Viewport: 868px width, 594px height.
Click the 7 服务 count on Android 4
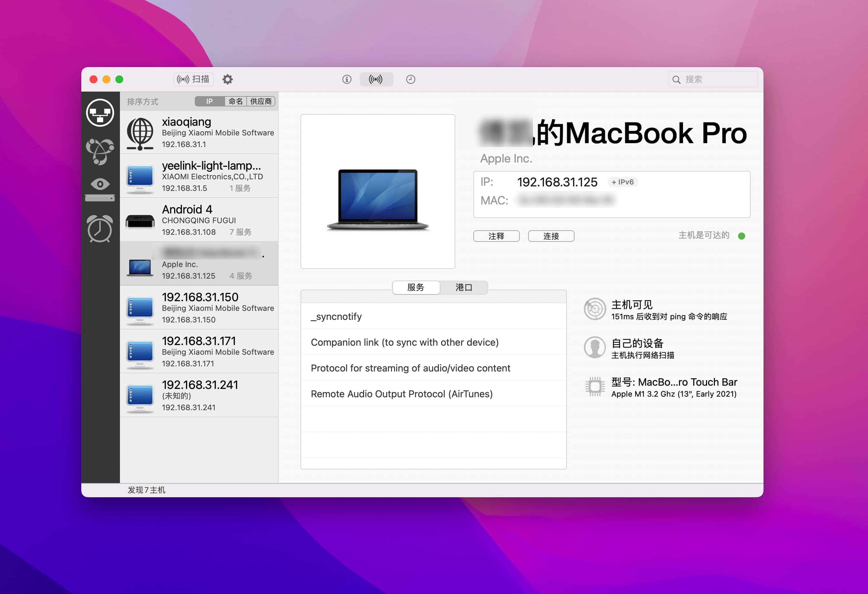240,232
